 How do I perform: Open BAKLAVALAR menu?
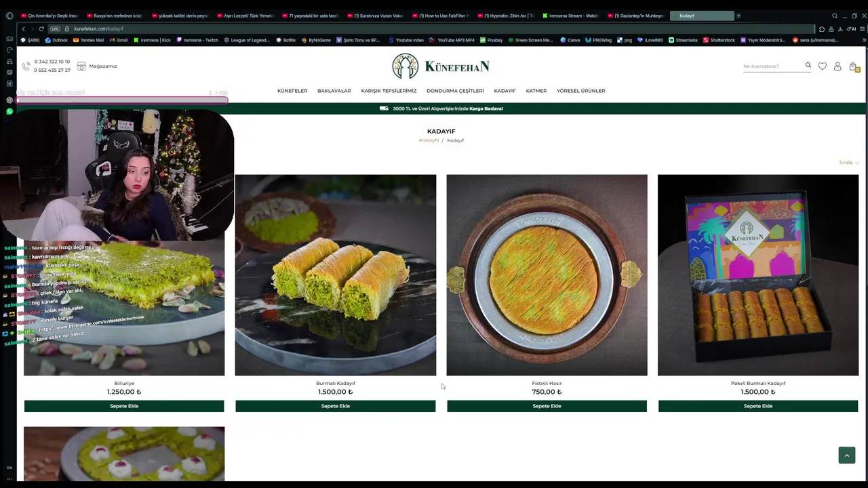[334, 91]
